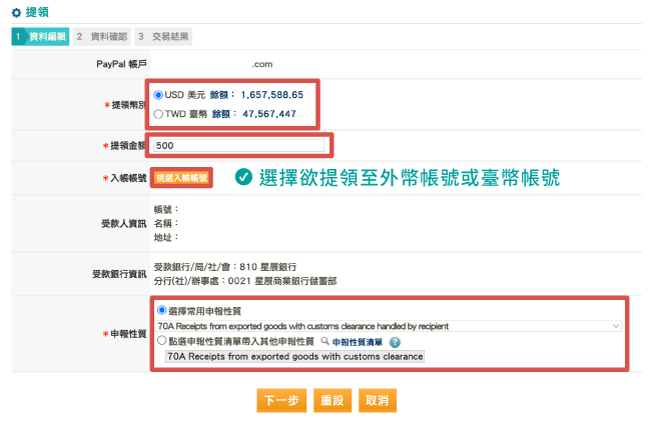This screenshot has height=421, width=650.
Task: Open the 70A Receipts declaration nature dropdown
Action: click(389, 326)
